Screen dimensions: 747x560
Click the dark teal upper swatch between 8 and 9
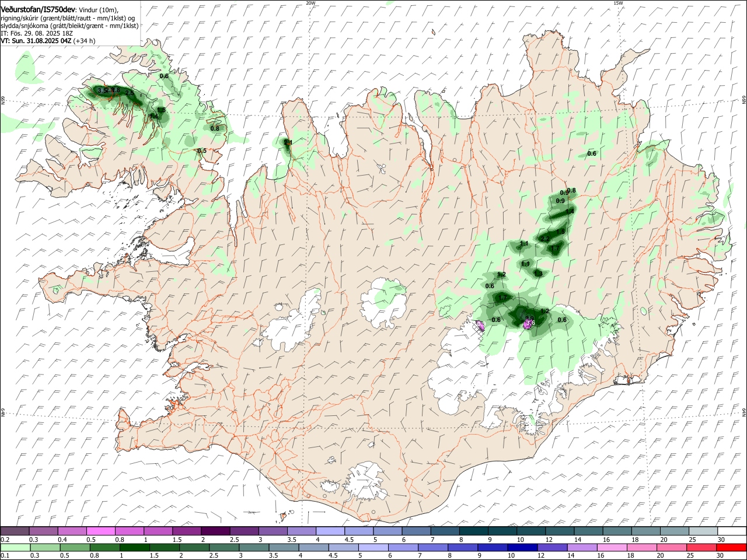coord(473,531)
